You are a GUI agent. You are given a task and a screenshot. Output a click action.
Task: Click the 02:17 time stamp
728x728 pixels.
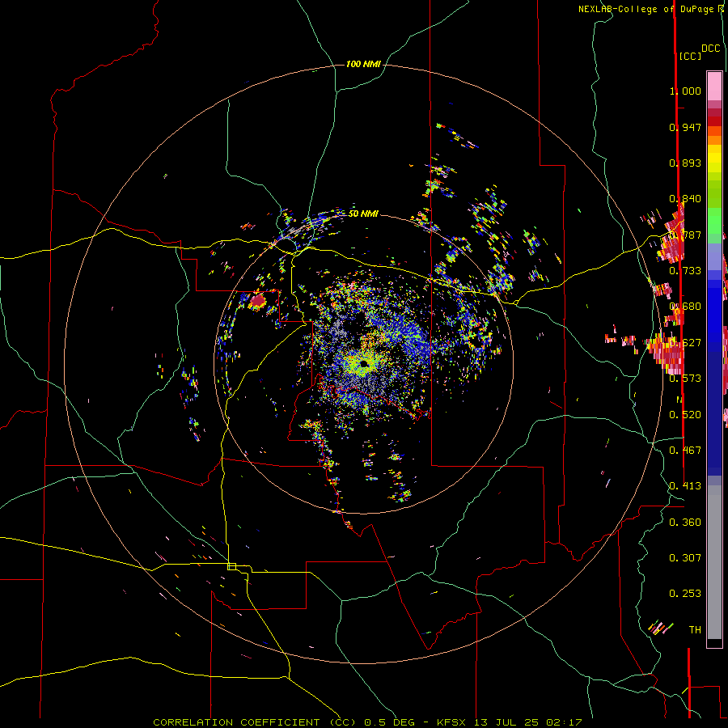tap(564, 722)
